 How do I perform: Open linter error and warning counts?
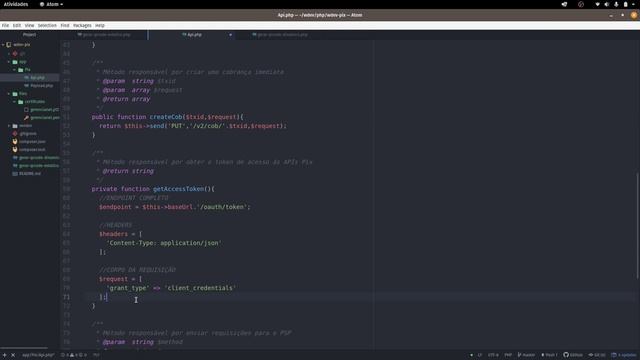pos(74,355)
